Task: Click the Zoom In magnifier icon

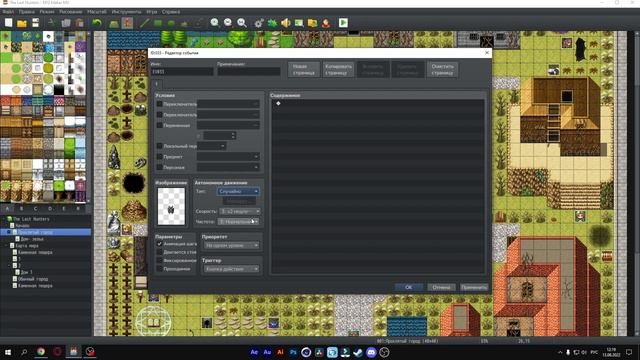Action: point(215,23)
